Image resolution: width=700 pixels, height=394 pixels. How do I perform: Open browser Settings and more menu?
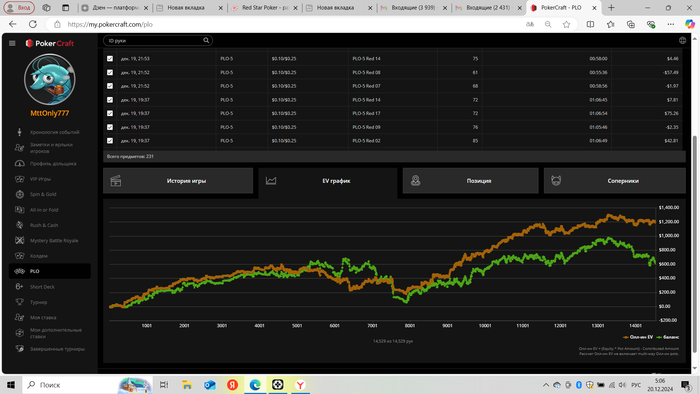pyautogui.click(x=671, y=25)
